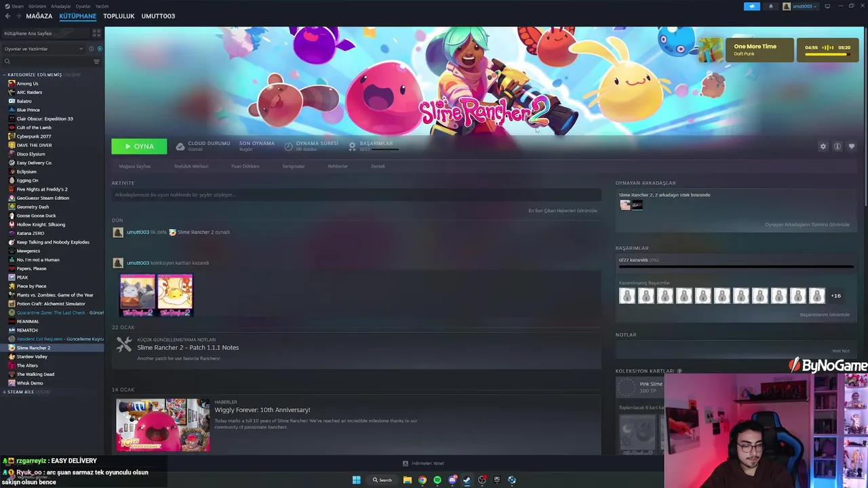868x488 pixels.
Task: Open Chrome from the taskbar
Action: (x=422, y=480)
